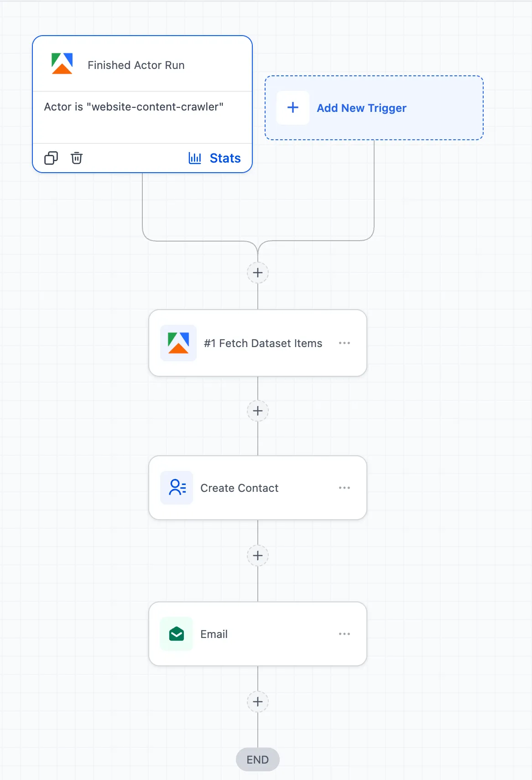Click the Apify icon on Fetch Dataset node
The image size is (532, 780).
click(x=178, y=343)
